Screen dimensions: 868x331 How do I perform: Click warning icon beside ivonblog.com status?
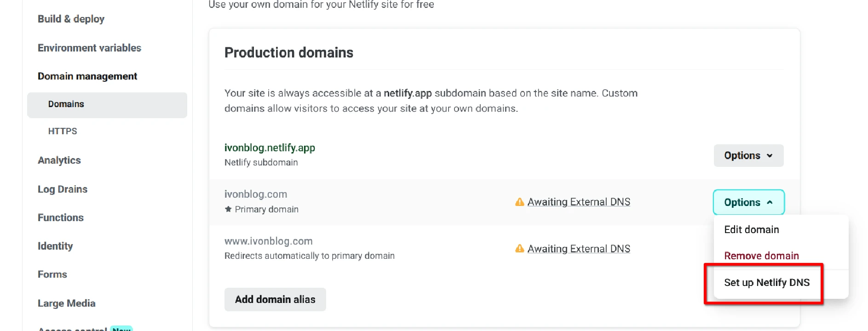519,202
